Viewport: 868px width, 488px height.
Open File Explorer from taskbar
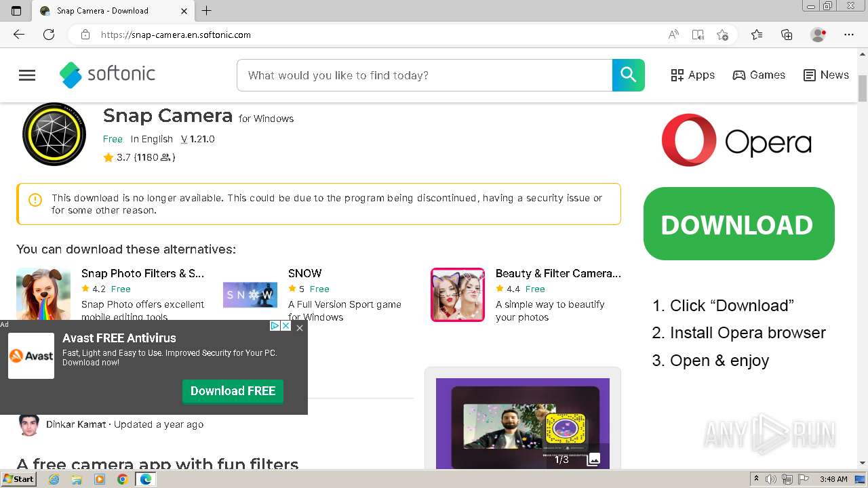click(77, 479)
